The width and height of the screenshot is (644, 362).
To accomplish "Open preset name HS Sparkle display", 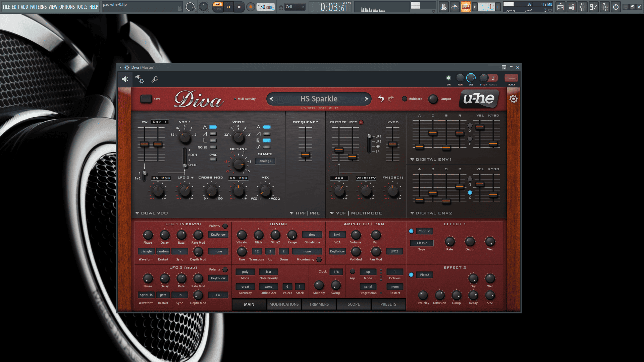I will point(319,99).
